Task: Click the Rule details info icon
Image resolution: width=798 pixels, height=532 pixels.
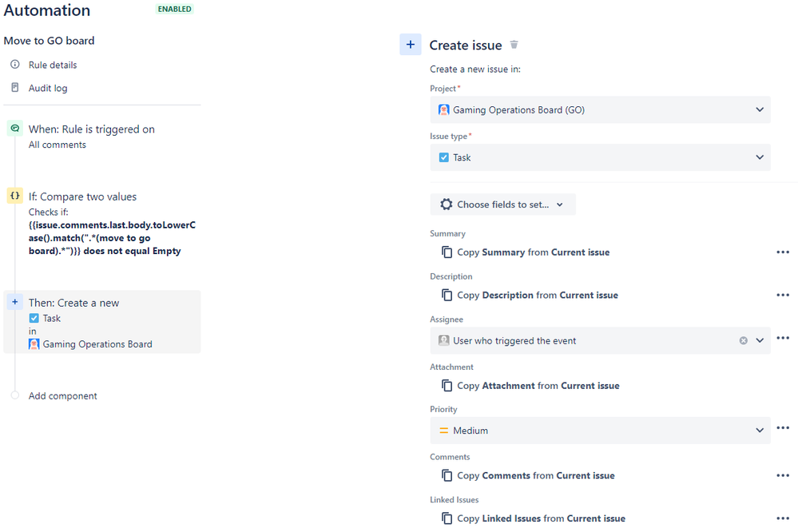Action: tap(15, 64)
